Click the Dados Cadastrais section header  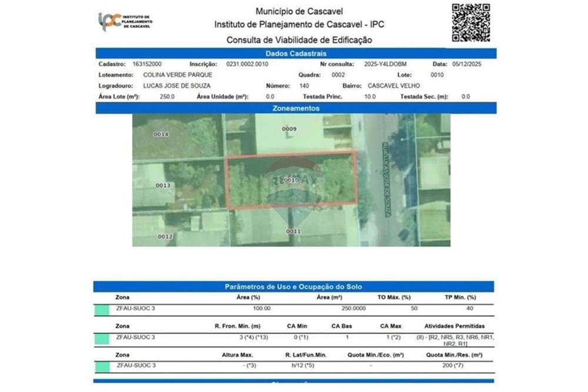[x=293, y=53]
